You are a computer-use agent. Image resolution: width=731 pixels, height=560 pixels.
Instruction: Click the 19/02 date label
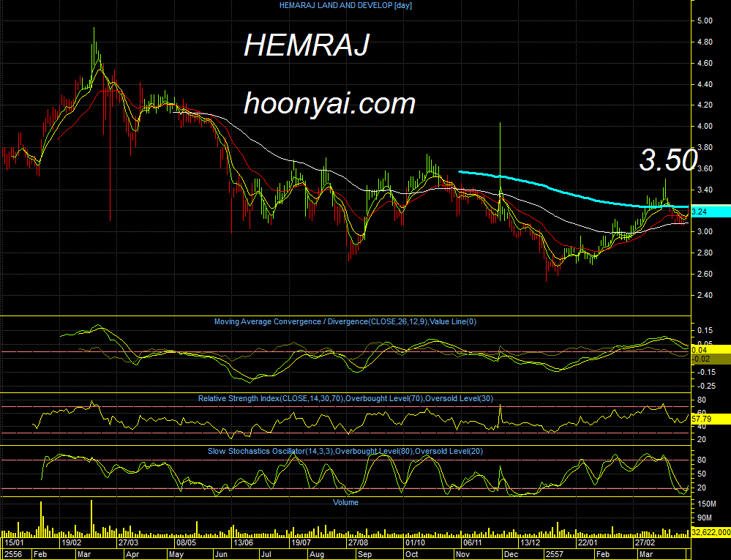(x=71, y=542)
